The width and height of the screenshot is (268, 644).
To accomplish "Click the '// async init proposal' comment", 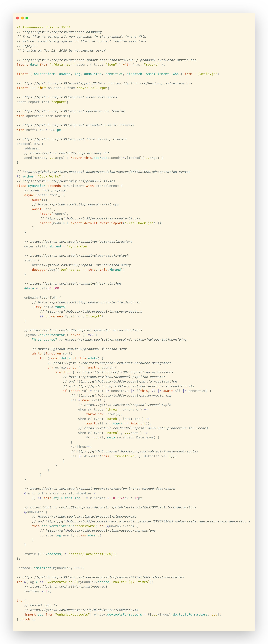I will (46, 190).
